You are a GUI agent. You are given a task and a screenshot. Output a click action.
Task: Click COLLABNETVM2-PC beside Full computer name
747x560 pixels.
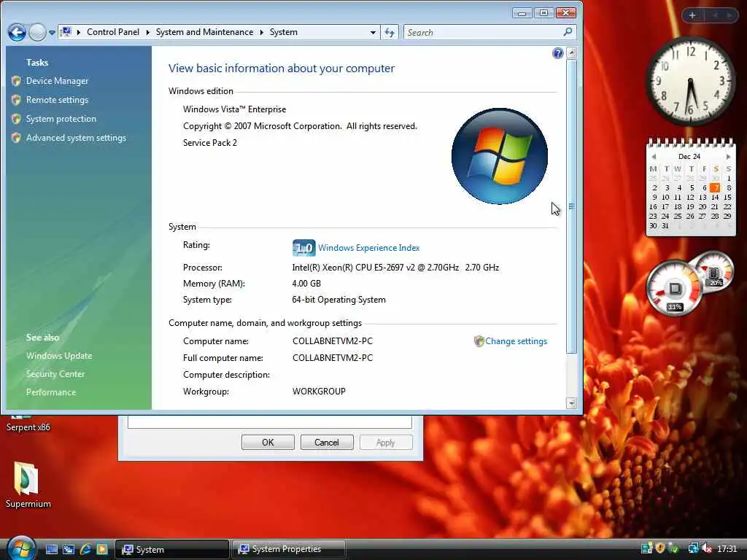(333, 357)
